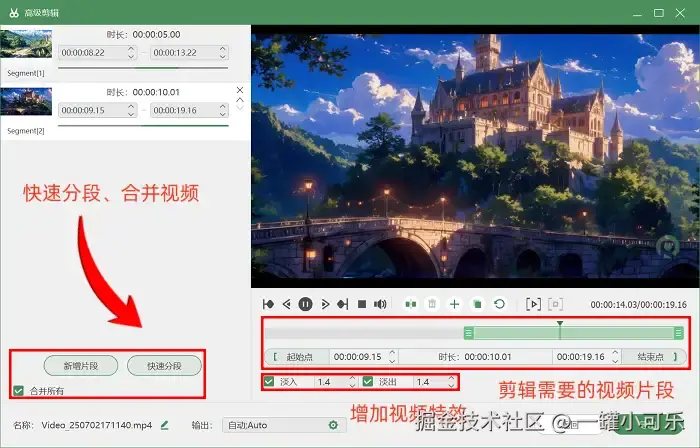Screen dimensions: 700x448
Task: Move Segment[2] up in the list
Action: (240, 100)
